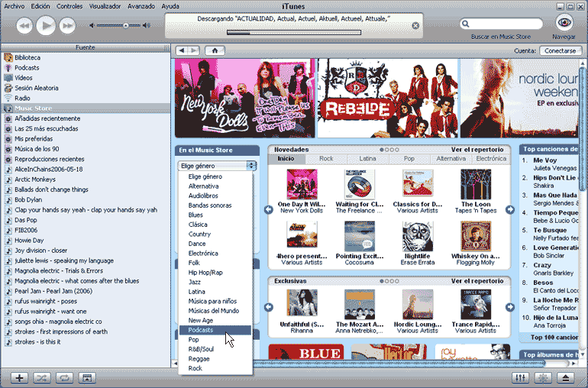Viewport: 588px width, 388px height.
Task: Select Biblioteca in the source list
Action: 86,58
